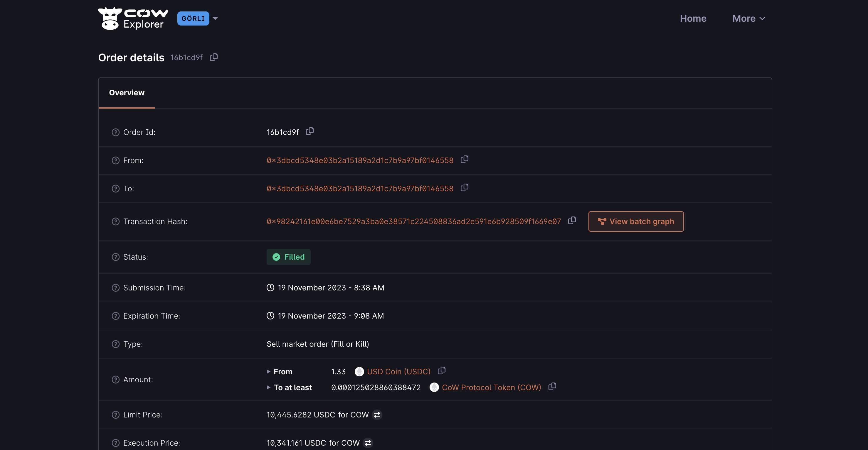868x450 pixels.
Task: Open the USD Coin (USDC) token link
Action: [x=399, y=372]
